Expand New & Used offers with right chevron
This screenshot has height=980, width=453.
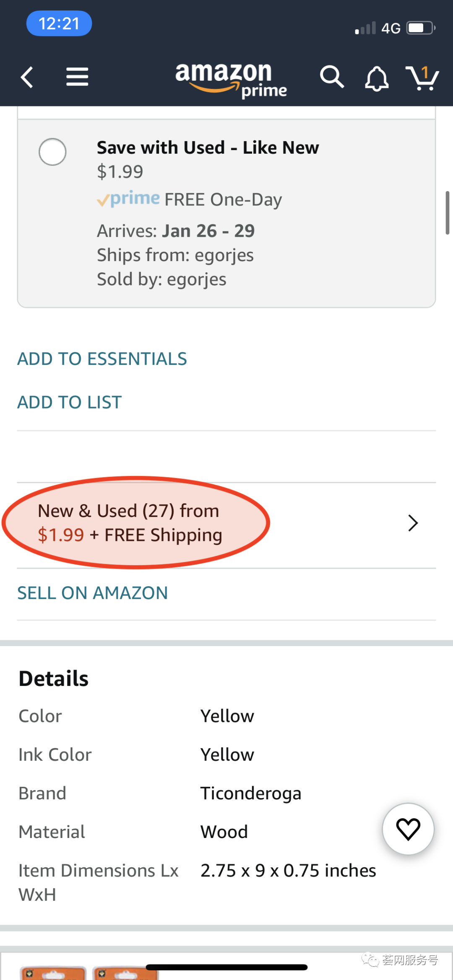[x=412, y=523]
